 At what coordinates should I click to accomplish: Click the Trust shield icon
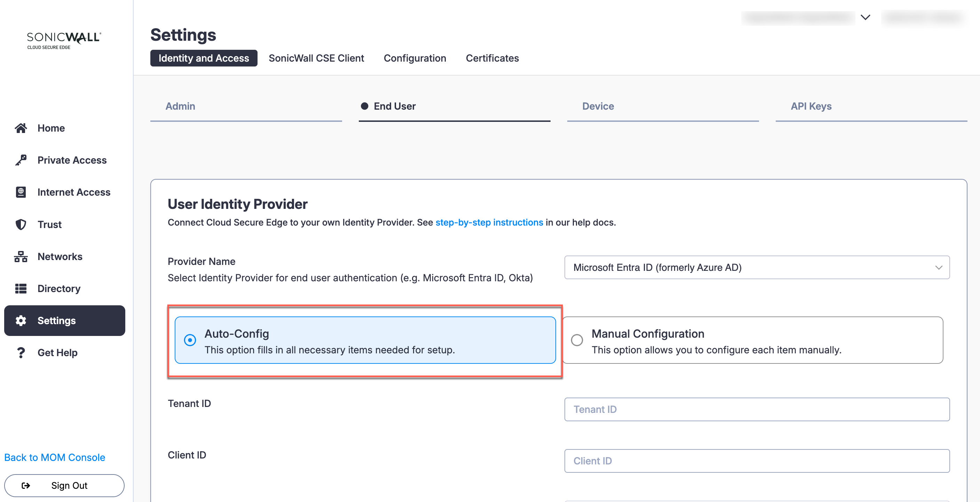(21, 225)
